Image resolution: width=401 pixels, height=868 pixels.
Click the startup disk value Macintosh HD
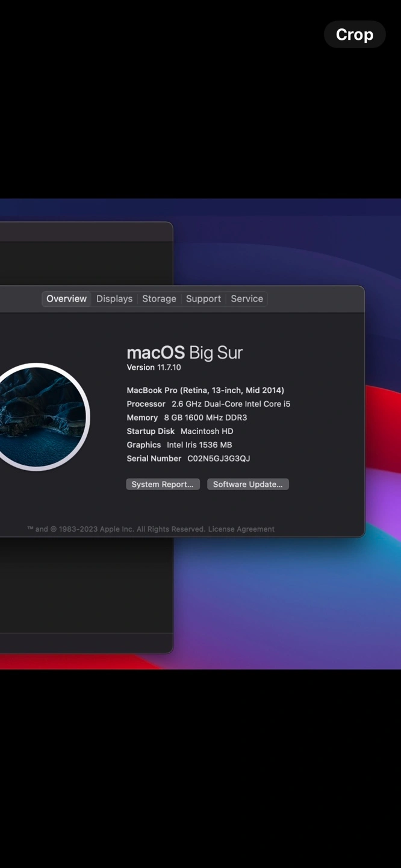(x=207, y=431)
